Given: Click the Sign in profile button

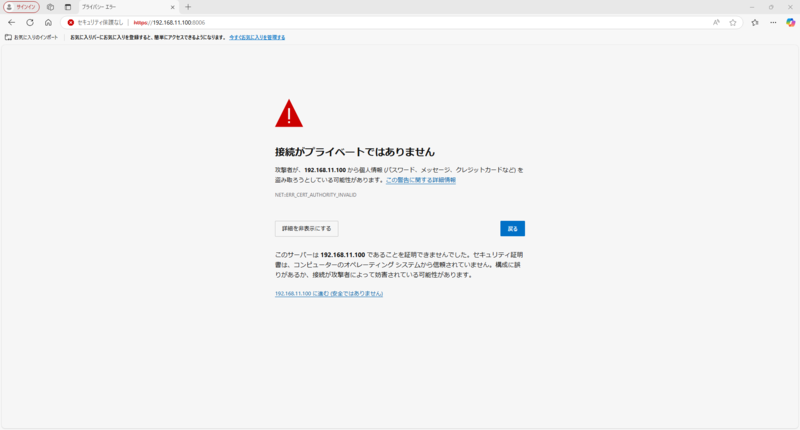Looking at the screenshot, I should (x=21, y=7).
